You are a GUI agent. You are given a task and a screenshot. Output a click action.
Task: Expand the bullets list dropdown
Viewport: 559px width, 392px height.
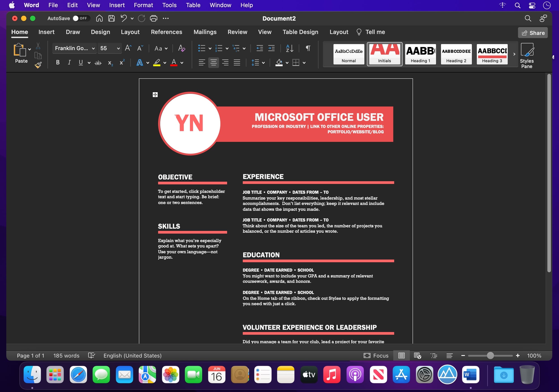pos(210,48)
